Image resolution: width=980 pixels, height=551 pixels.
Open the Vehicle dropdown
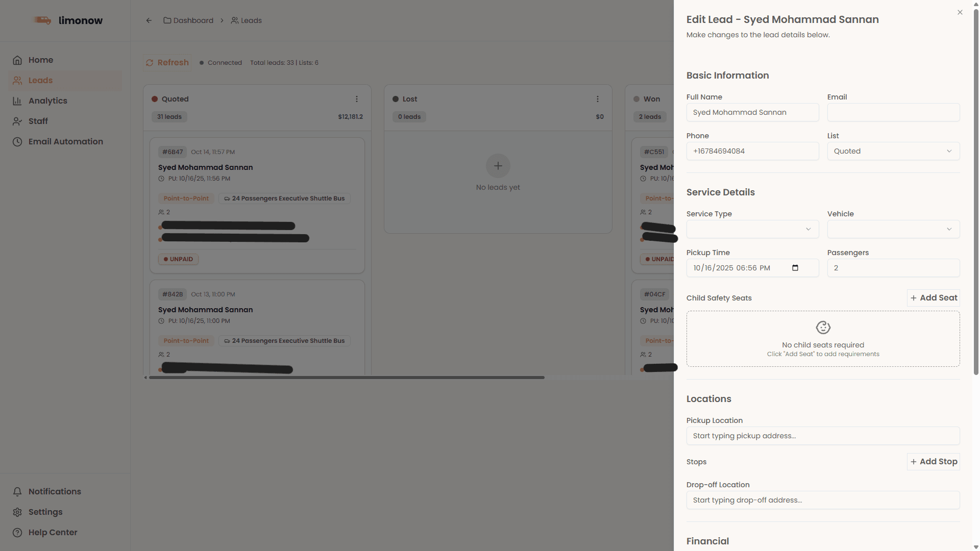point(893,229)
